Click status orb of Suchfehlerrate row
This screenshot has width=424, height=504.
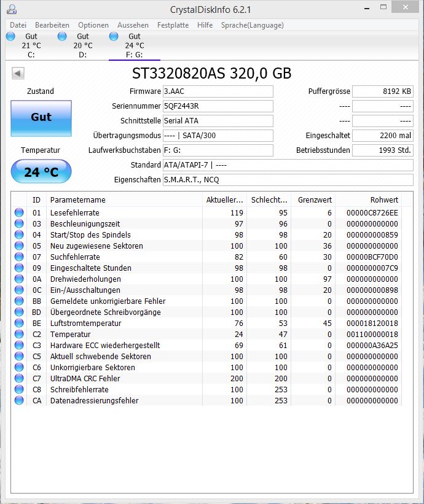19,257
